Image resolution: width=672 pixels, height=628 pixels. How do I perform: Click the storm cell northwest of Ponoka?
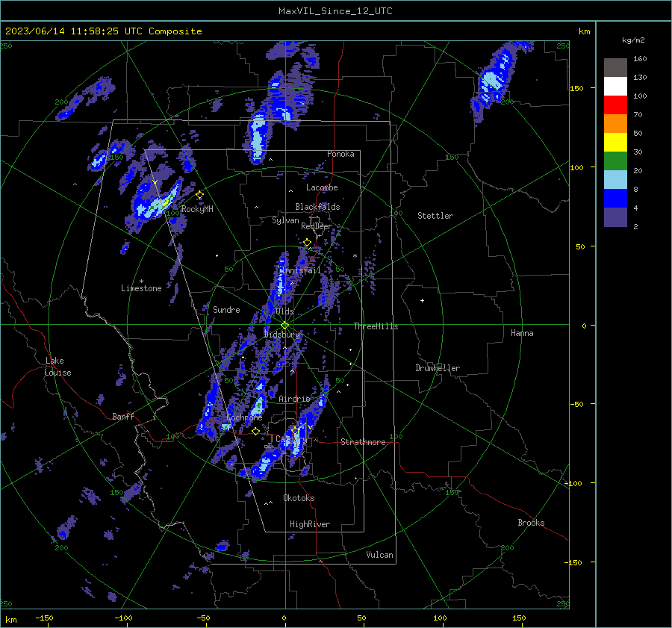point(258,137)
